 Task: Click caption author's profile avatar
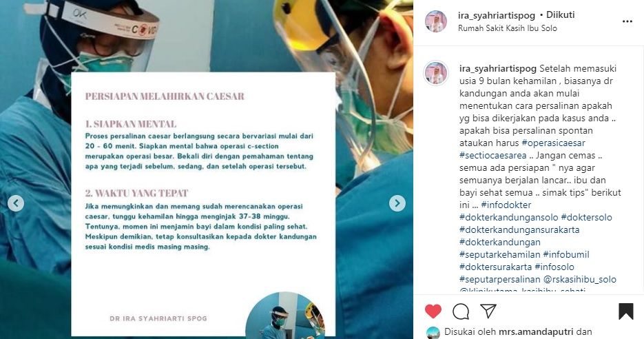[x=436, y=74]
